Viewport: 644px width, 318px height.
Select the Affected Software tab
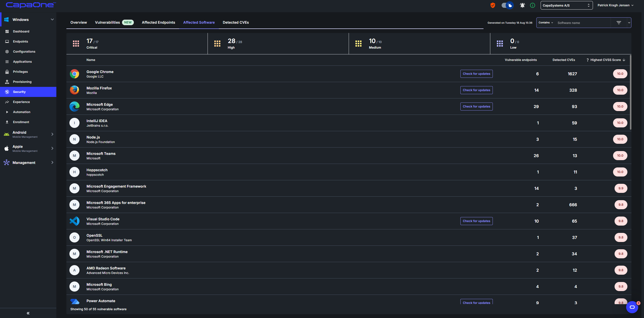tap(199, 22)
